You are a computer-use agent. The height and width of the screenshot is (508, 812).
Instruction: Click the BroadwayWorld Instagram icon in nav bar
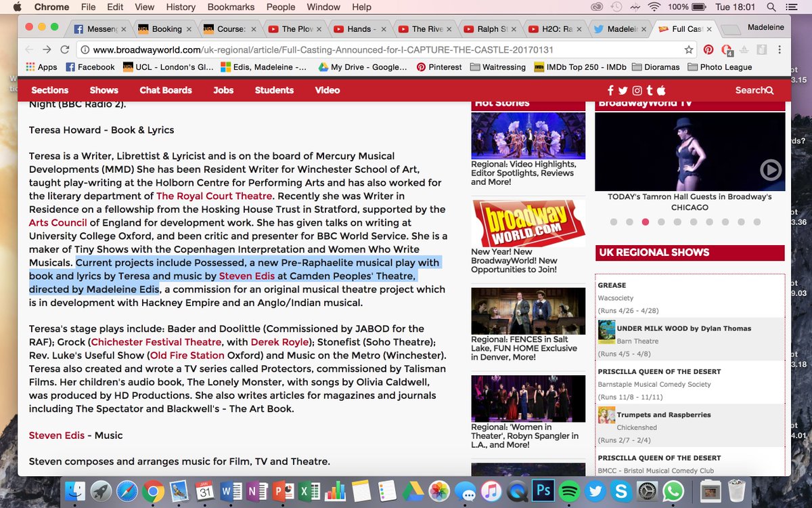(x=637, y=90)
